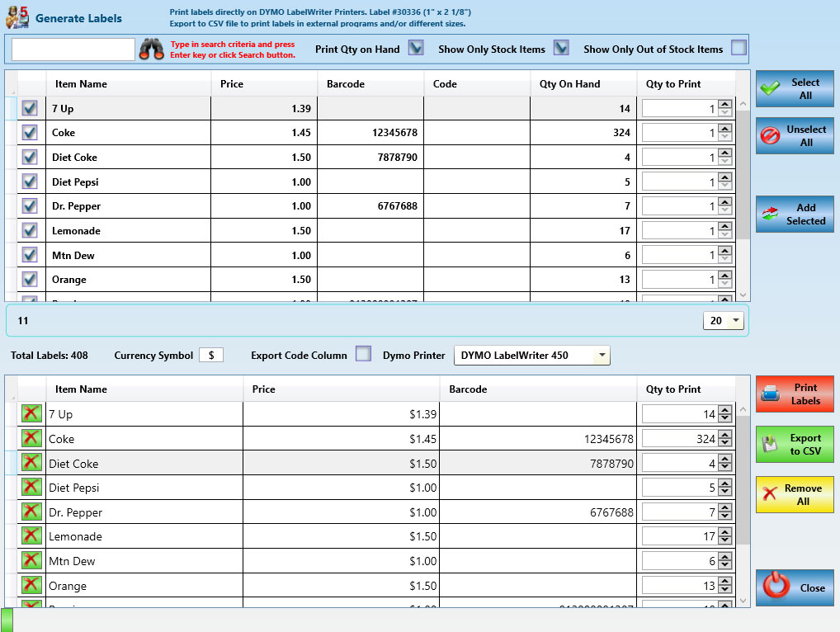Click Print Labels button

click(795, 394)
